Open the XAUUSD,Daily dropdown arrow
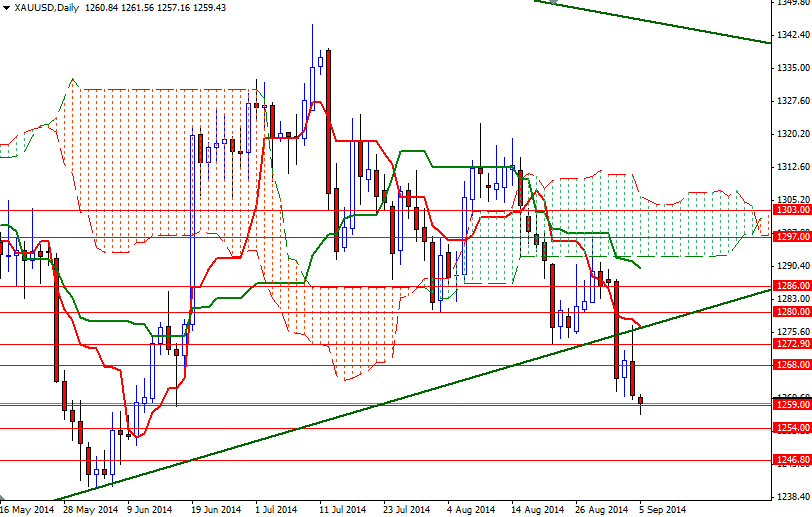The height and width of the screenshot is (517, 812). point(6,7)
